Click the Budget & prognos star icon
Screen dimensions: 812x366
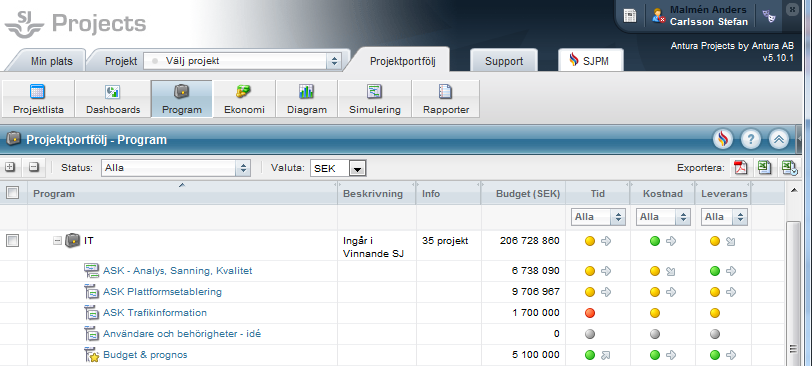click(91, 355)
